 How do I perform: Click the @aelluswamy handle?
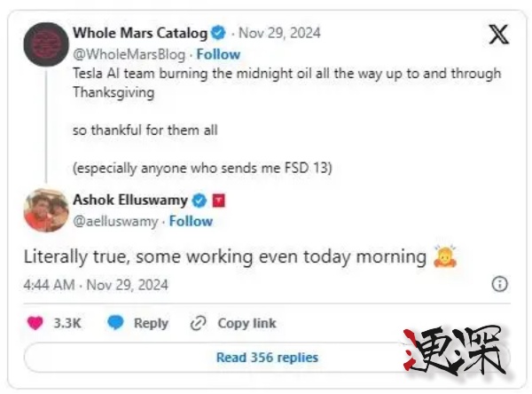(x=115, y=221)
